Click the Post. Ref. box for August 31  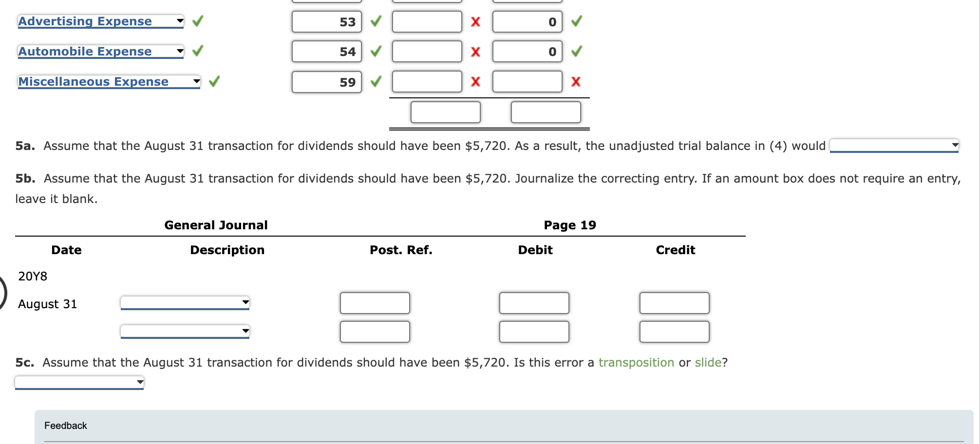(x=375, y=303)
